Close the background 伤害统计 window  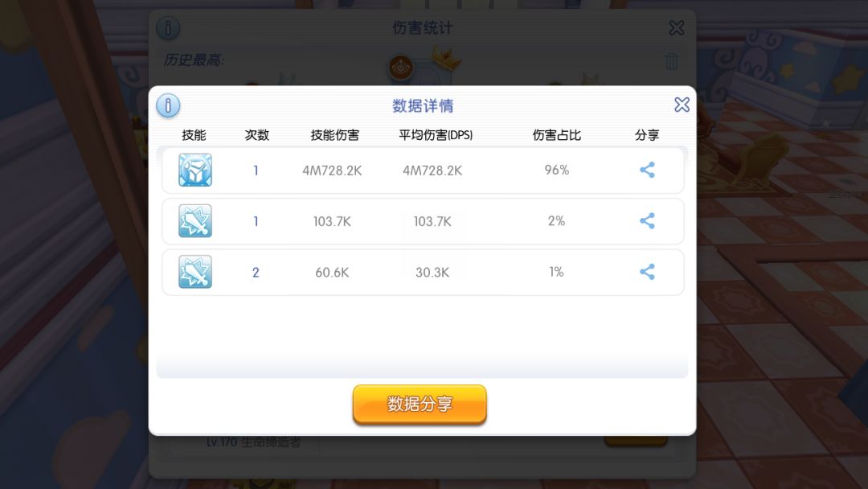(677, 27)
